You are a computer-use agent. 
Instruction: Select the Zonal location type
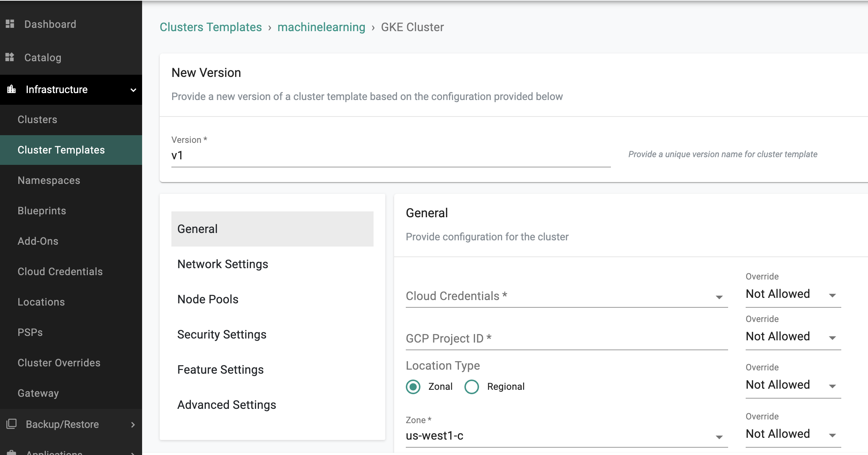pos(413,386)
